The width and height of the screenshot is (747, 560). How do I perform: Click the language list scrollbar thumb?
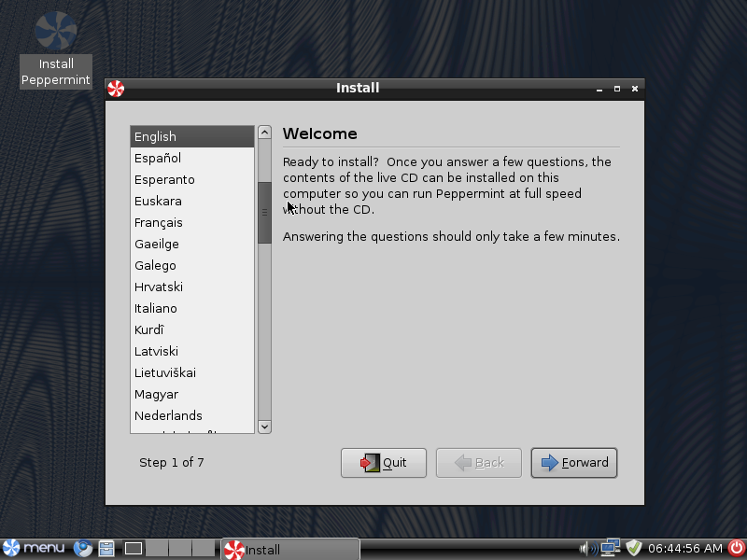pos(264,212)
